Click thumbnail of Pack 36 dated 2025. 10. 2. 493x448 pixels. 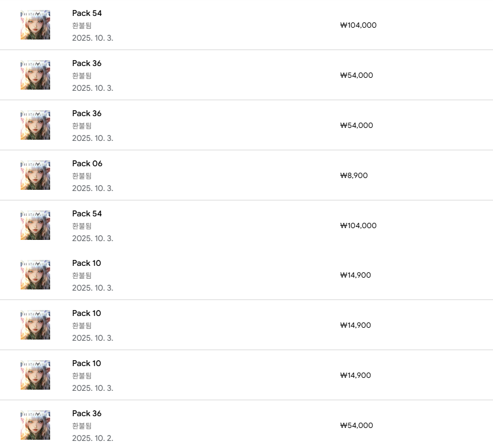[x=35, y=425]
